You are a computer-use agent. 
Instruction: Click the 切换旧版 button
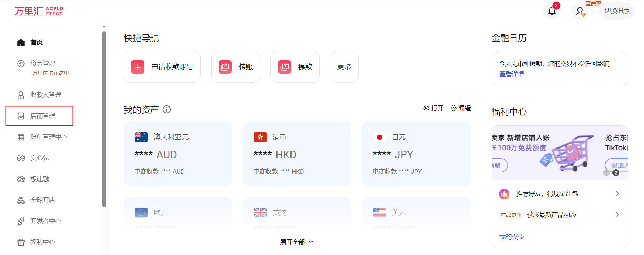[x=617, y=11]
